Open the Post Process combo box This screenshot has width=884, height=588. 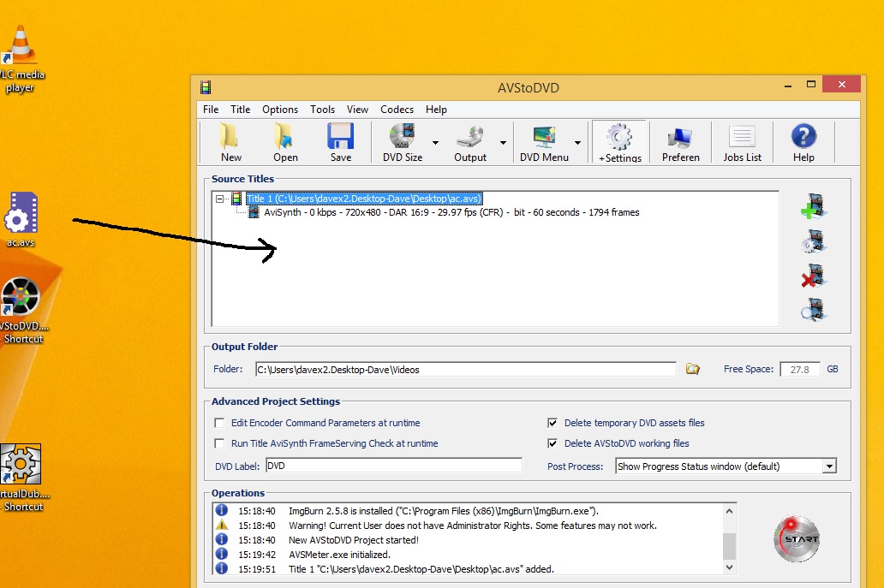tap(726, 466)
